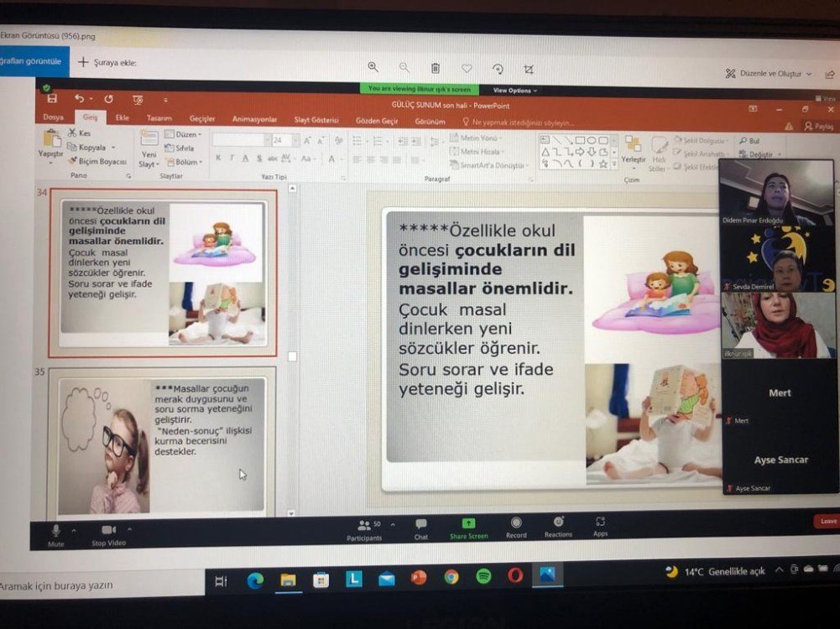Start recording with the Record icon

pos(516,524)
